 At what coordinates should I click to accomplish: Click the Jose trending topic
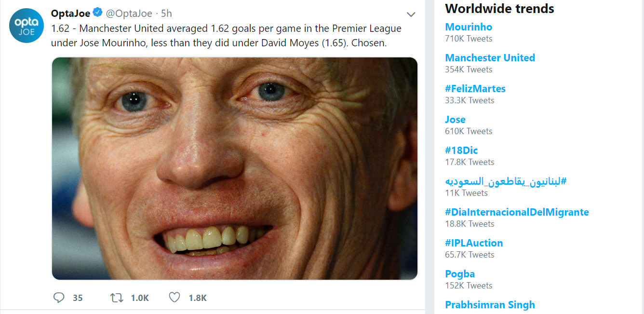pos(456,120)
